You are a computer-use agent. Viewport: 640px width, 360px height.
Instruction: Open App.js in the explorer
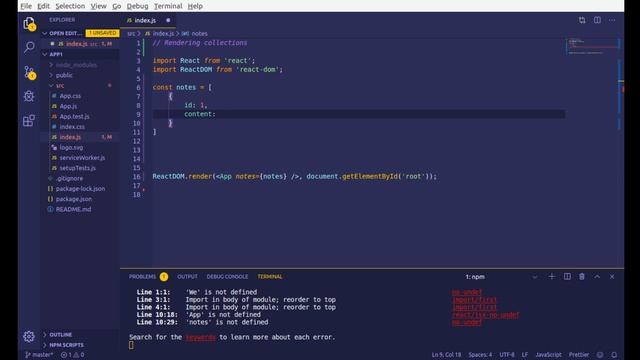(x=68, y=106)
